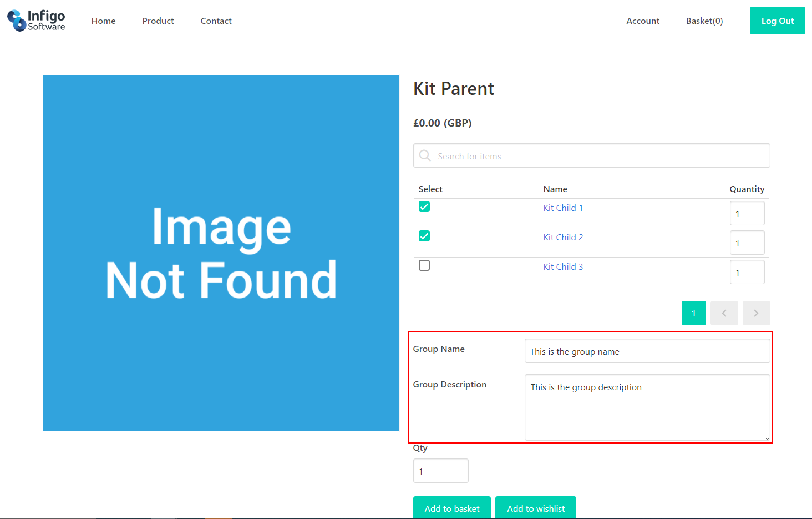Screen dimensions: 812x519
Task: Open the Contact menu item
Action: coord(216,21)
